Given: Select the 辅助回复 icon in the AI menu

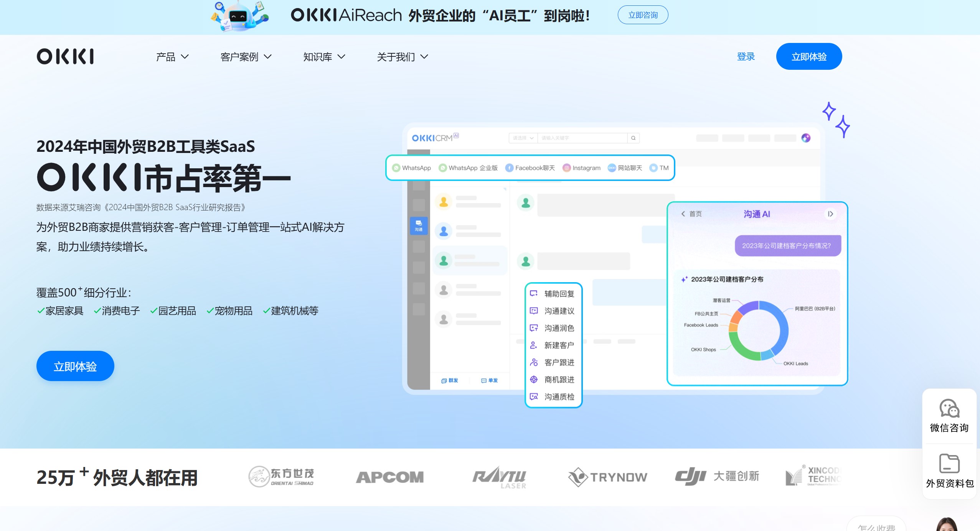Looking at the screenshot, I should (x=534, y=293).
